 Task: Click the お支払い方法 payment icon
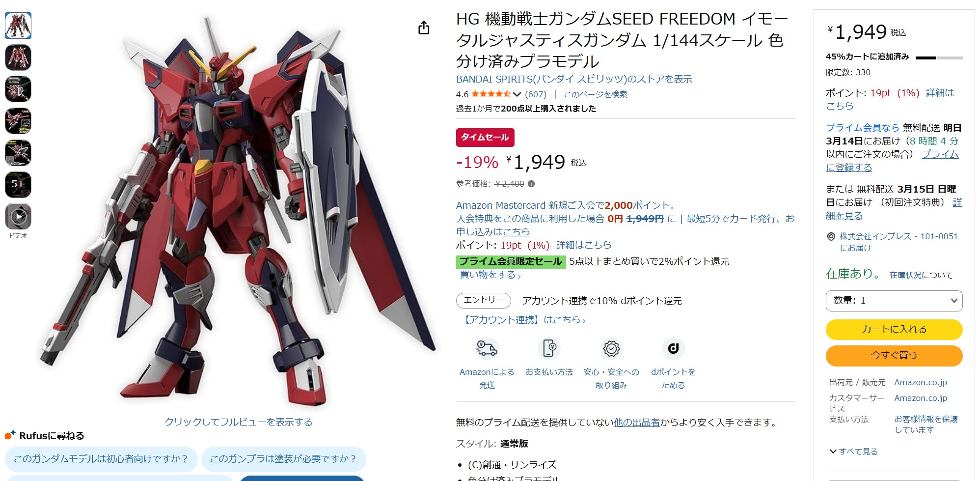click(x=549, y=348)
